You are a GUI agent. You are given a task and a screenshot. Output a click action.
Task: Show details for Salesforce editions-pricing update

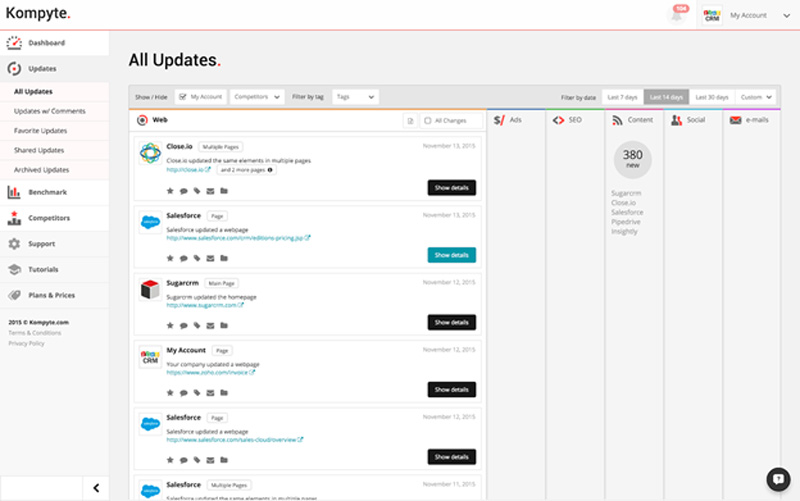tap(452, 255)
